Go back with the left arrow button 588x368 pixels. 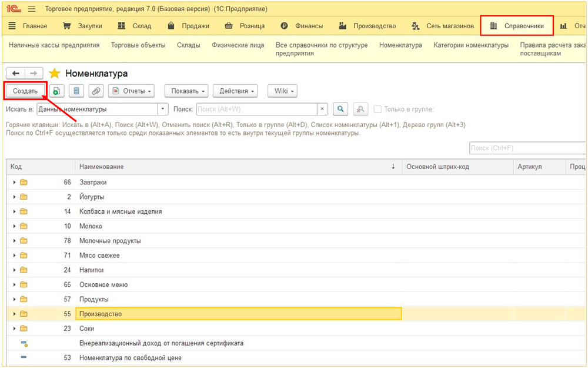[x=15, y=74]
